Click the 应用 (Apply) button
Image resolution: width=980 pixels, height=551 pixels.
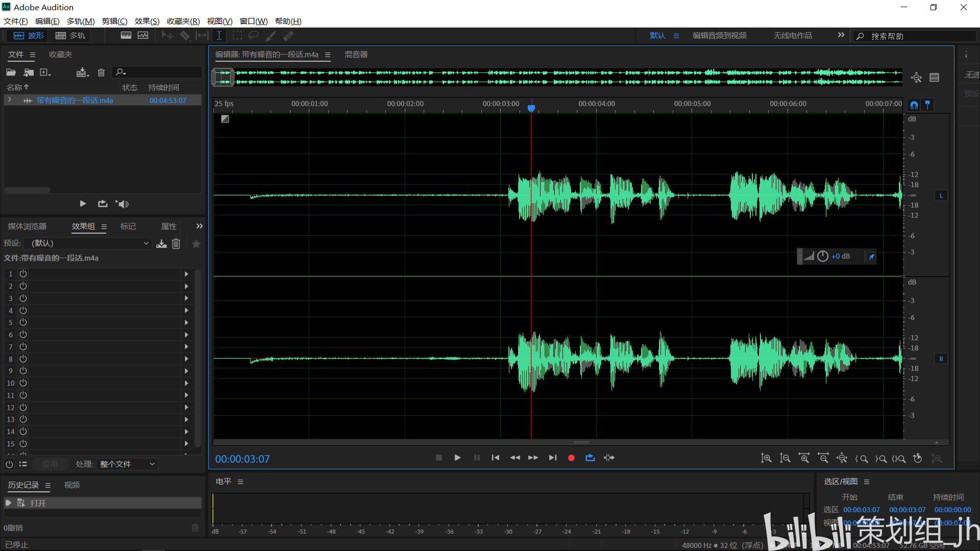coord(50,464)
